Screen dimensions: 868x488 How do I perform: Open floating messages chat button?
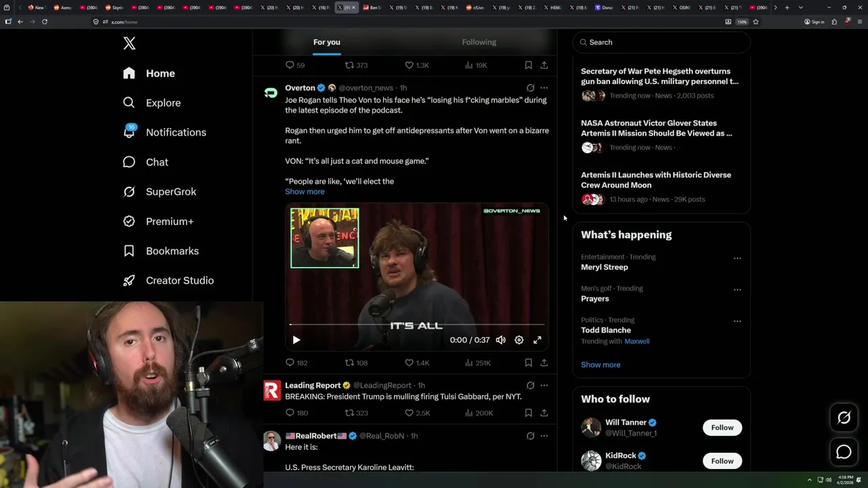[x=844, y=451]
